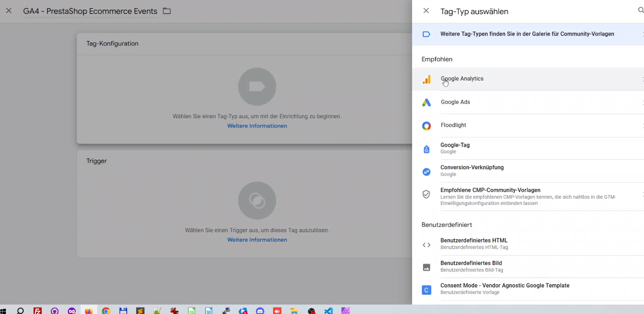Open the Windows Start menu
This screenshot has height=314, width=644.
(x=3, y=311)
